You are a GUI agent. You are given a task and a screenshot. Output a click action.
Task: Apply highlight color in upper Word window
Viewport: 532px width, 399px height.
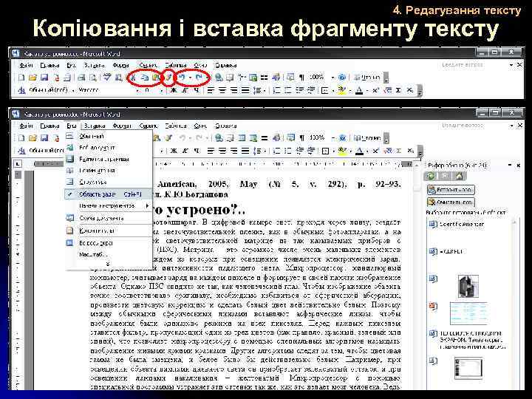click(x=342, y=90)
